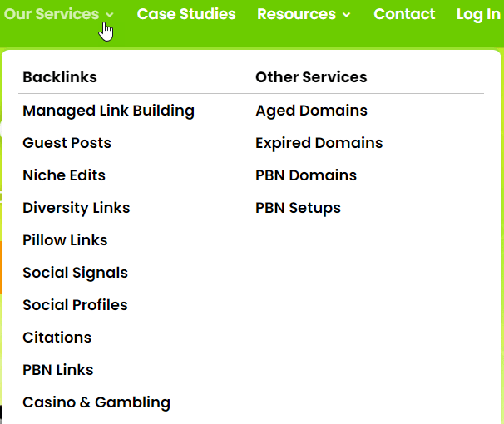Screen dimensions: 504x424
Task: Select Aged Domains under Other Services
Action: coord(311,111)
